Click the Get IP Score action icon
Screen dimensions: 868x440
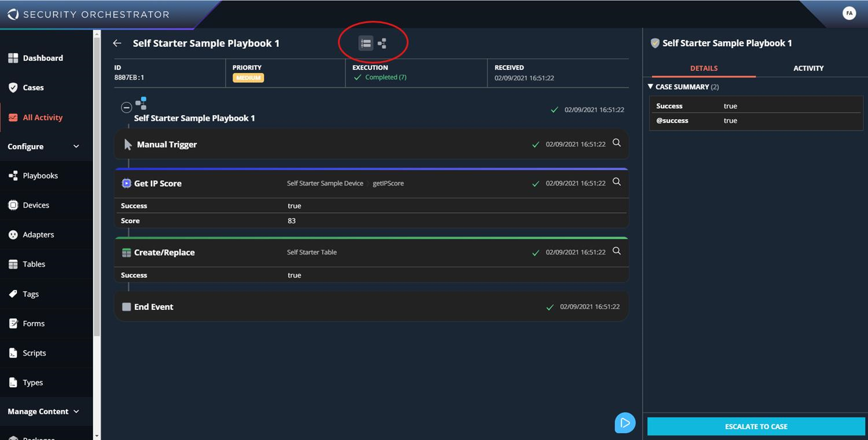click(126, 183)
